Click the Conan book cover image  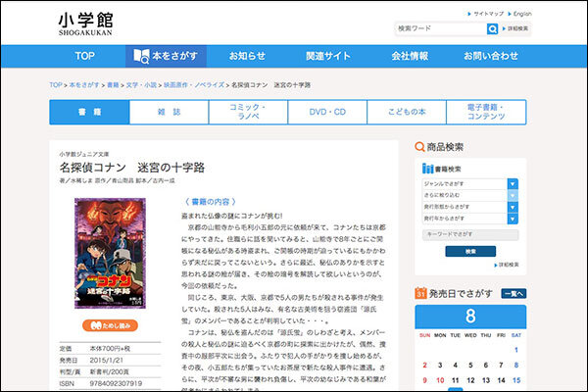[x=110, y=253]
